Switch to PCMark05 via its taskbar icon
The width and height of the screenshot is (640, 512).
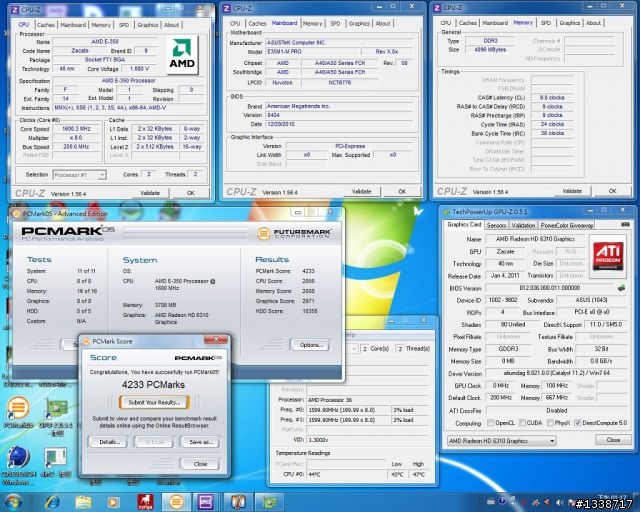tap(176, 502)
